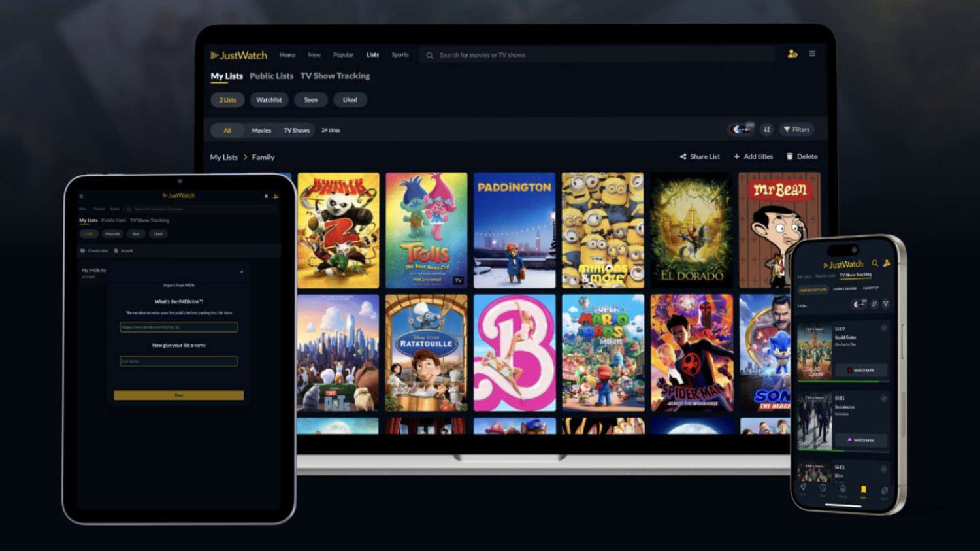Image resolution: width=980 pixels, height=551 pixels.
Task: Click the breadcrumb chevron before Family
Action: [245, 158]
